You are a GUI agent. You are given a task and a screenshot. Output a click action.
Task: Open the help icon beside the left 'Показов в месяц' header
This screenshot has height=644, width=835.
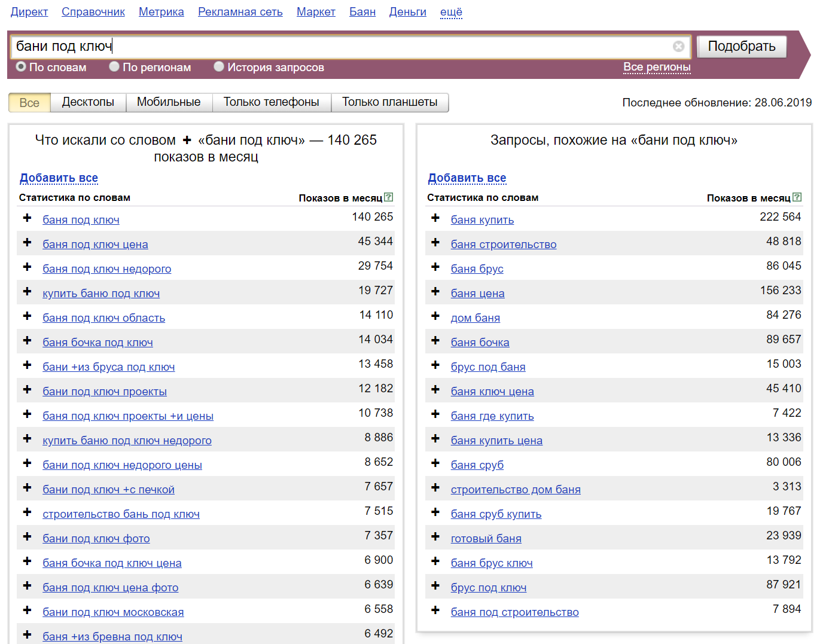click(389, 197)
